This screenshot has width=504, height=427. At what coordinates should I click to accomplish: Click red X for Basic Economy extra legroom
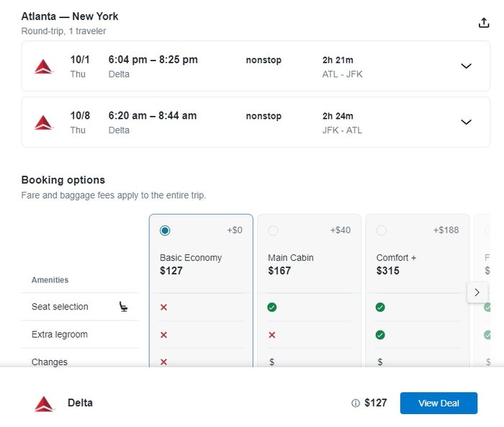tap(163, 335)
